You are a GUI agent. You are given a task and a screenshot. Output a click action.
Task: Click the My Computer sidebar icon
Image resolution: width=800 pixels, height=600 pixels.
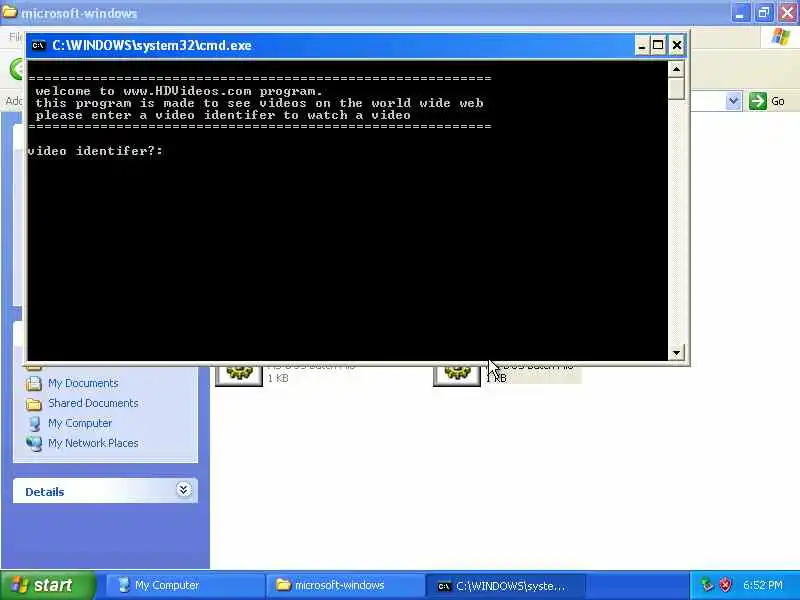point(34,423)
